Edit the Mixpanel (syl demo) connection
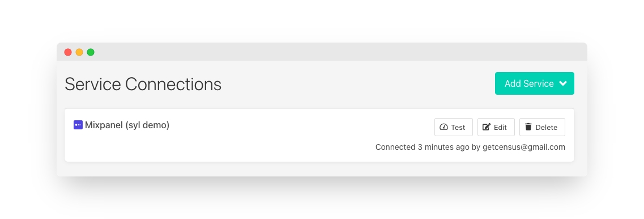 (x=496, y=127)
